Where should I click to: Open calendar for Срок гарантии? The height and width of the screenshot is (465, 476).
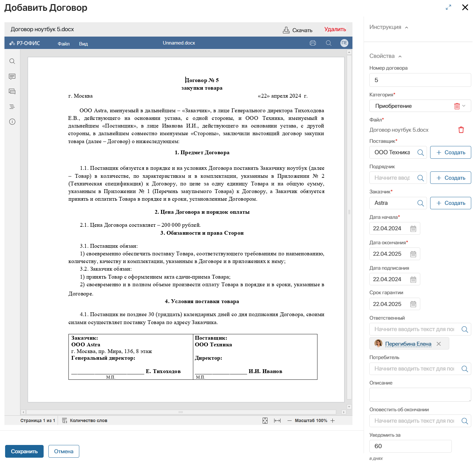pos(413,304)
